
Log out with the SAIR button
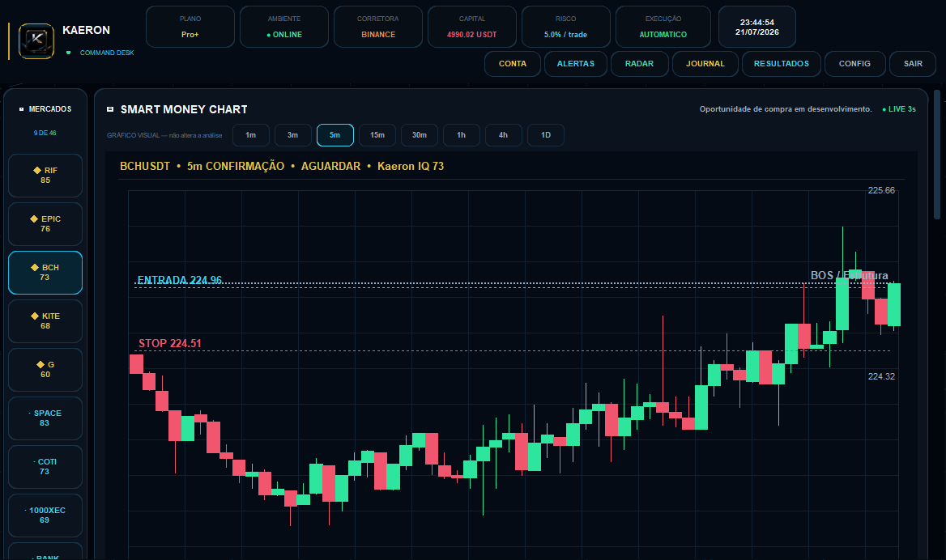[913, 63]
